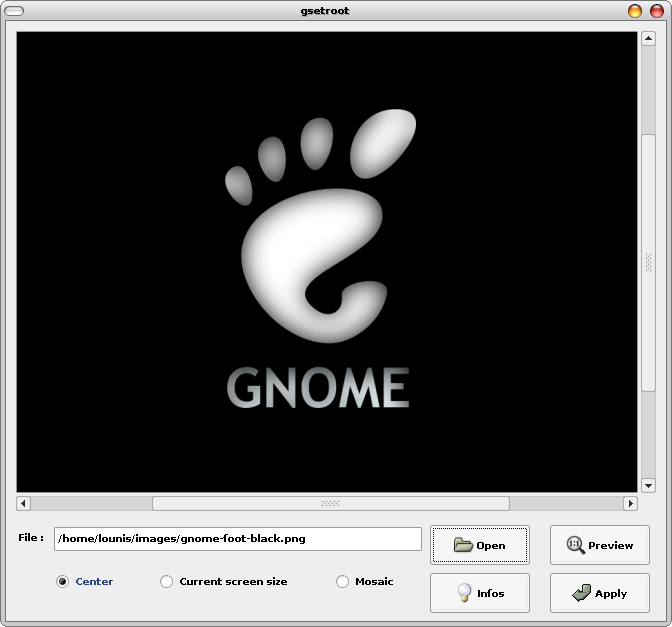672x627 pixels.
Task: Show image details via Infos button
Action: (x=480, y=593)
